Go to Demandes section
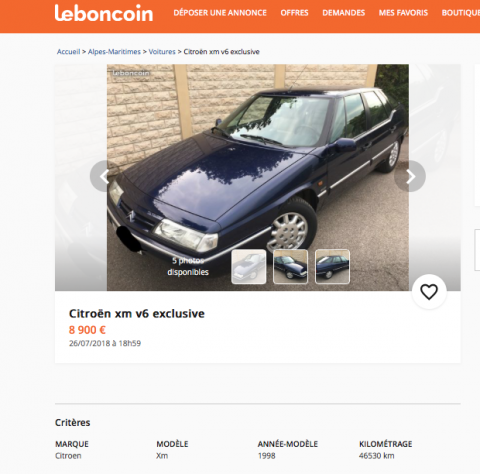The image size is (480, 474). click(344, 13)
